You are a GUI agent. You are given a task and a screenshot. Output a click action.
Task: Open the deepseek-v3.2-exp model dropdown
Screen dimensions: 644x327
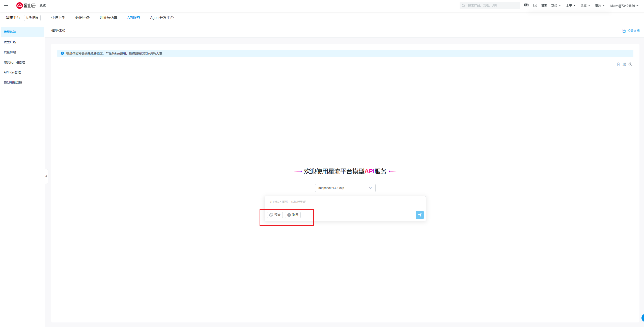pyautogui.click(x=345, y=188)
